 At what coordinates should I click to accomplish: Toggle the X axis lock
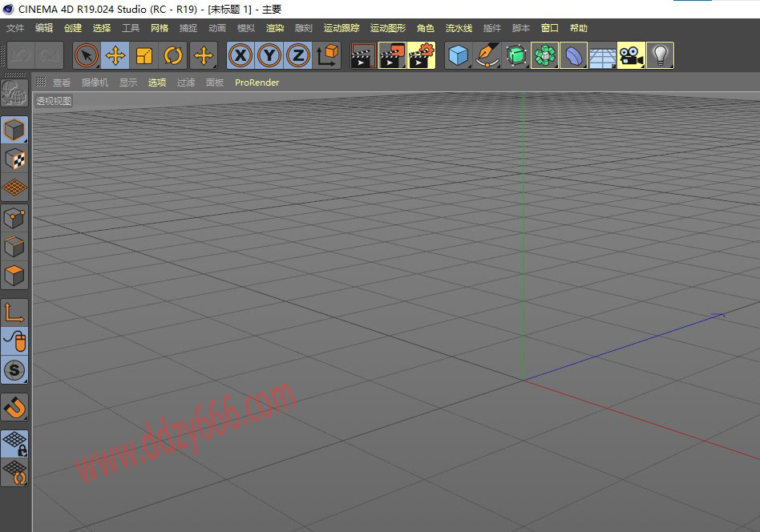[241, 55]
